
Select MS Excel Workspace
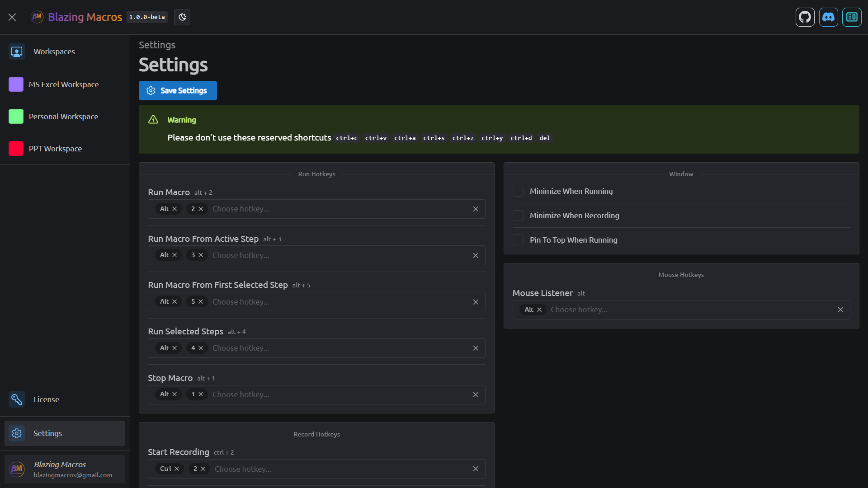click(x=65, y=84)
